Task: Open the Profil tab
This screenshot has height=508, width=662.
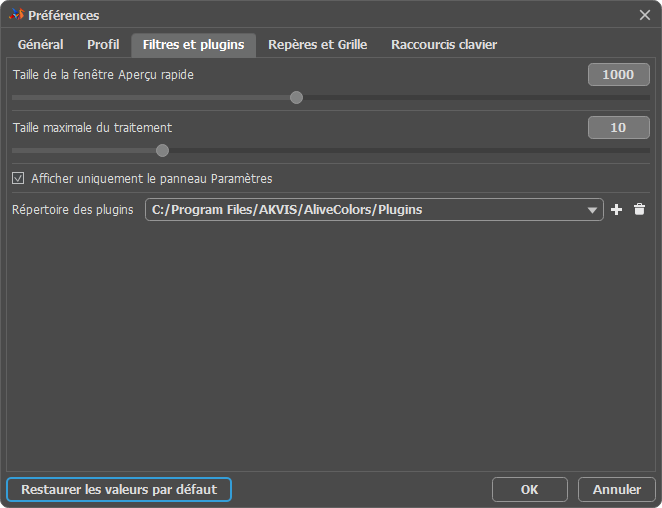Action: (103, 45)
